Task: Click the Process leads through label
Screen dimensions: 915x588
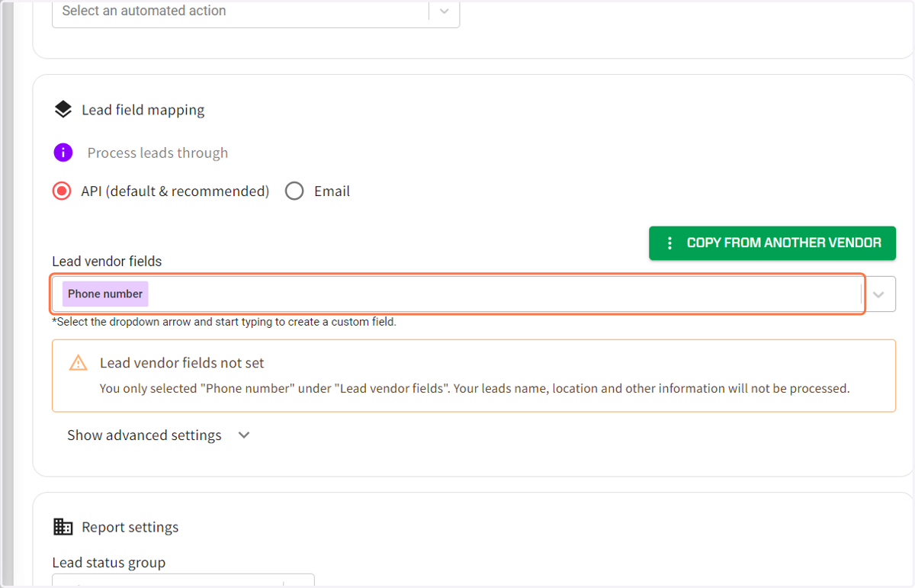Action: click(158, 153)
